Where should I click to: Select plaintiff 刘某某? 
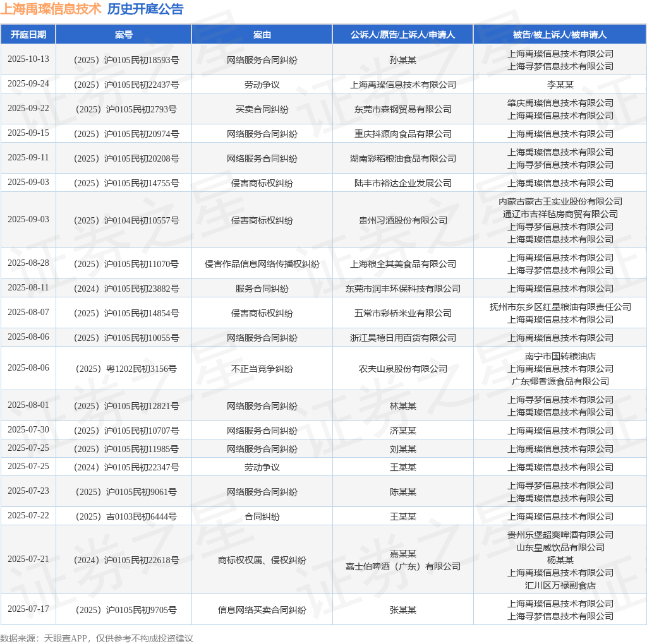402,449
